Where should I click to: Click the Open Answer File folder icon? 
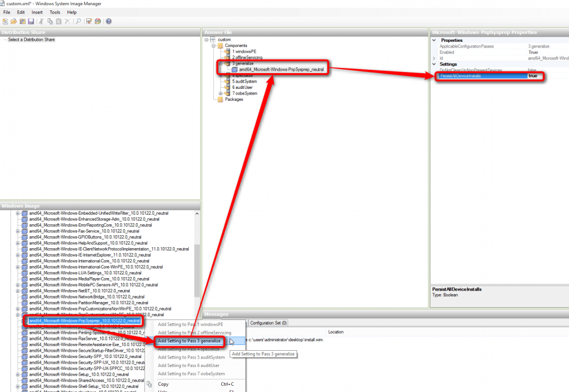(x=14, y=21)
